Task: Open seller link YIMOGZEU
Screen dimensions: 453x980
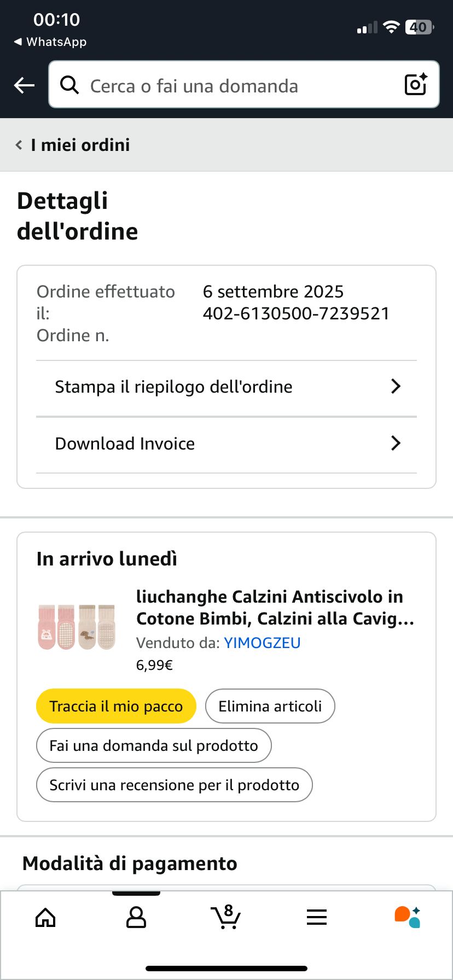Action: 263,643
